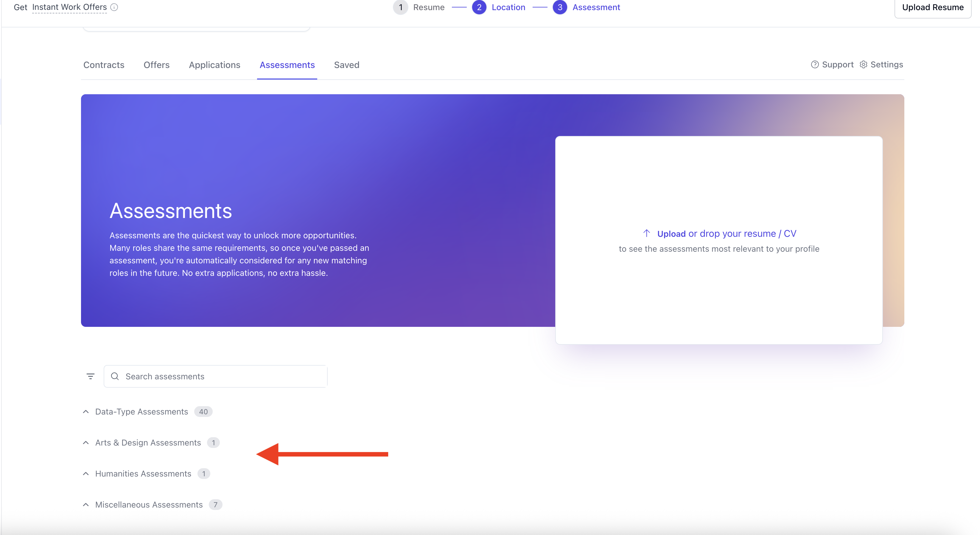This screenshot has height=535, width=980.
Task: Toggle Humanities Assessments section chevron
Action: (86, 474)
